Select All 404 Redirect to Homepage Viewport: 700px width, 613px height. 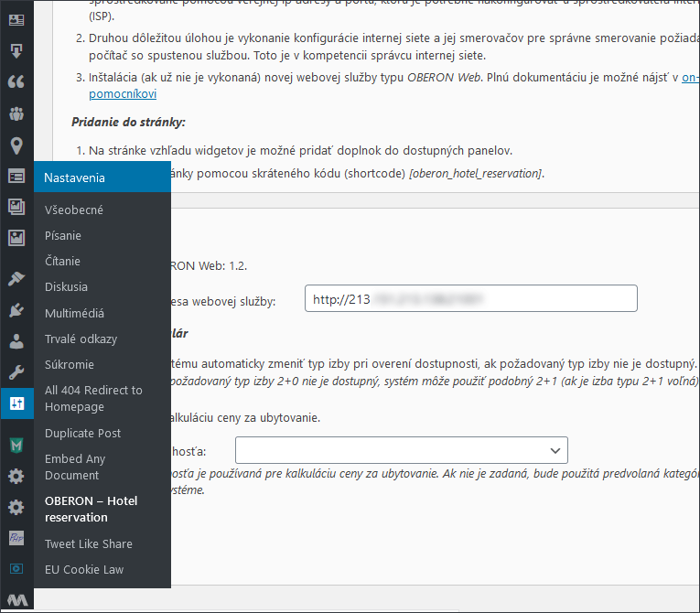(x=93, y=398)
